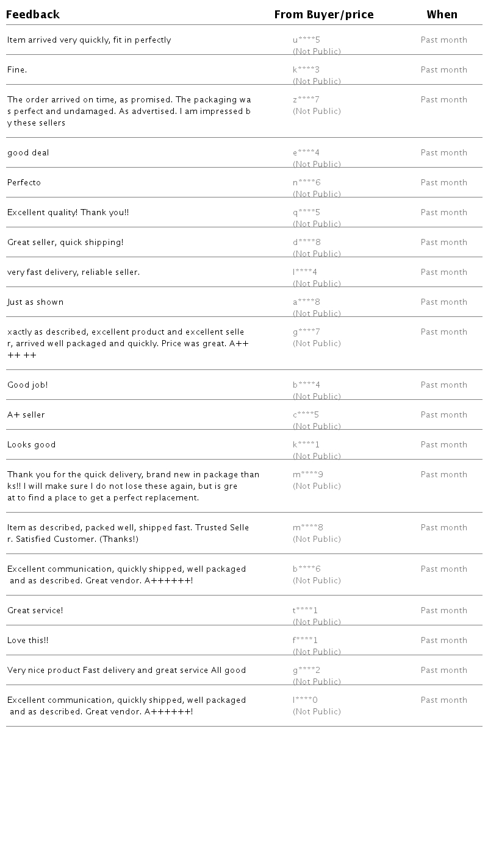Select the "A+ seller" feedback text
488x868 pixels.
[26, 415]
